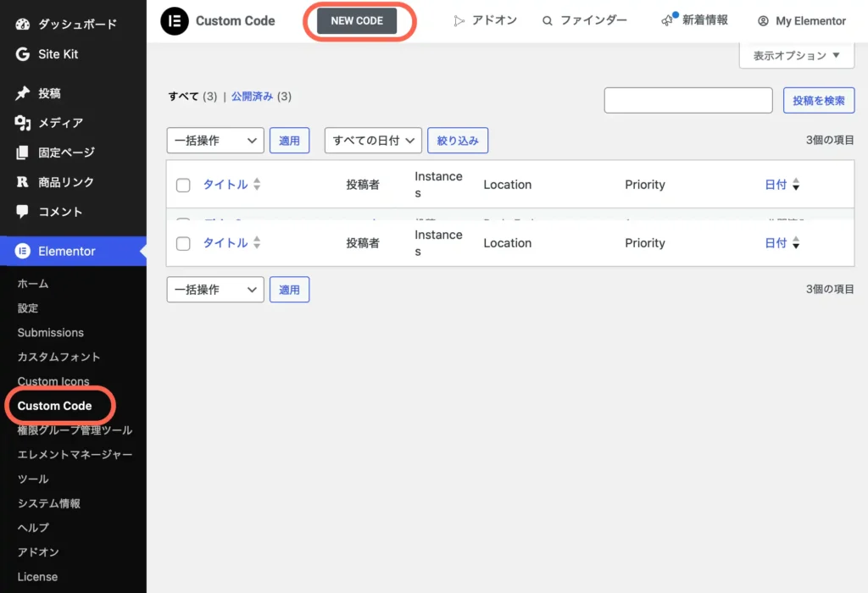Click My Elementor link
Screen dimensions: 868x593
[x=810, y=21]
